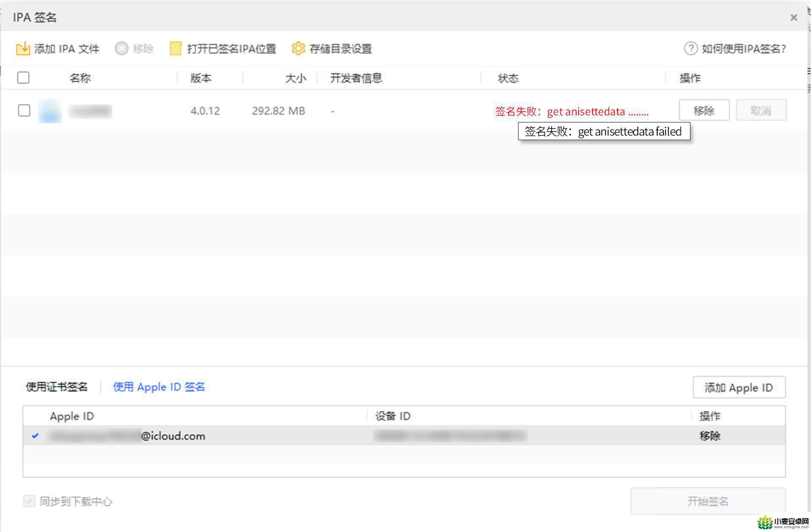
Task: Click the add IPA file download icon
Action: point(23,49)
